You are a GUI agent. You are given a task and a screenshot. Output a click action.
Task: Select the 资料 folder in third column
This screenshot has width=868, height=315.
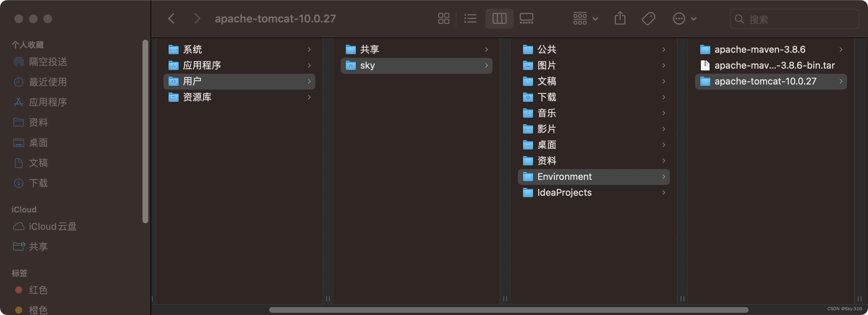(594, 161)
